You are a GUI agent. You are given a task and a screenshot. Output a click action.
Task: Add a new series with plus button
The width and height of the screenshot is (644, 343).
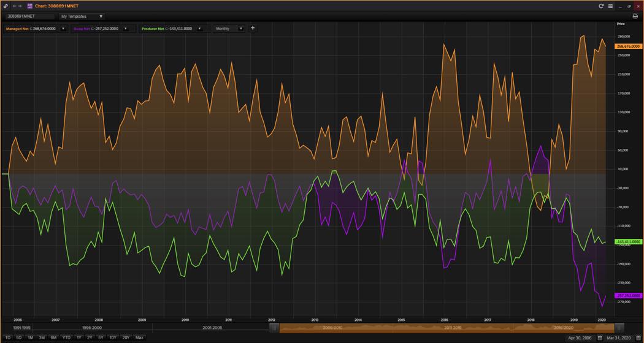point(253,28)
